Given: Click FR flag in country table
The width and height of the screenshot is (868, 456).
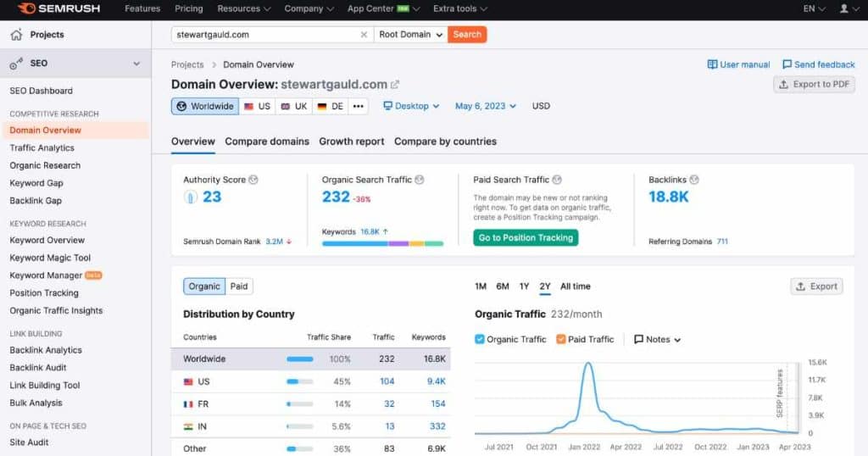Looking at the screenshot, I should (188, 404).
